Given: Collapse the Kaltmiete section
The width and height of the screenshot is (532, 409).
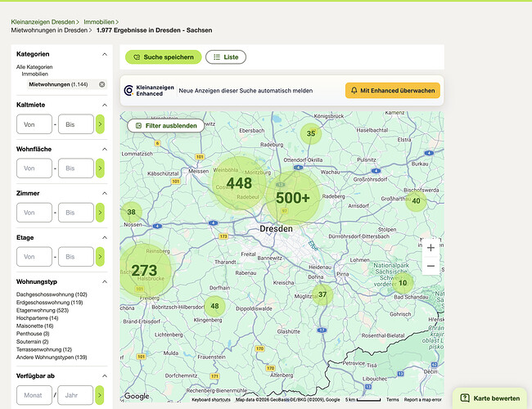Looking at the screenshot, I should tap(105, 106).
